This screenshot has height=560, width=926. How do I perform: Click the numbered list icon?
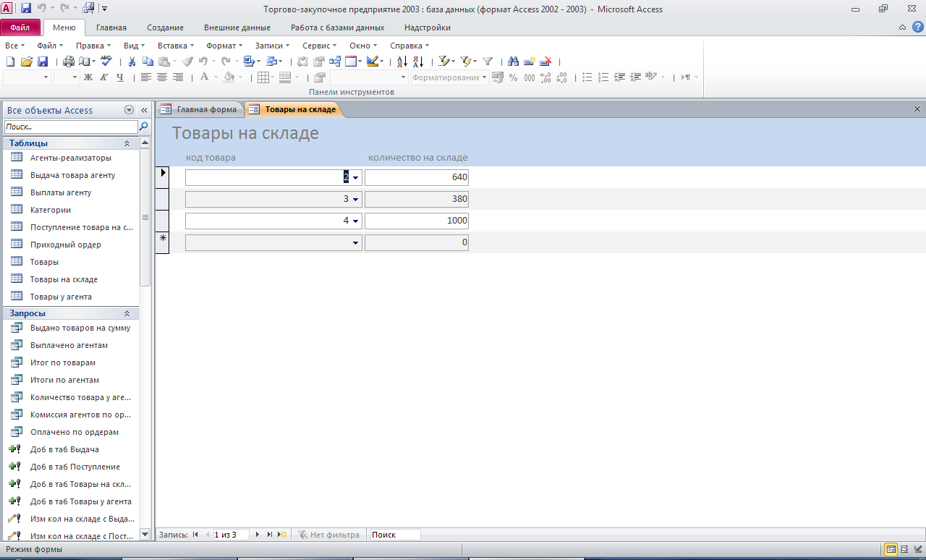tap(603, 77)
